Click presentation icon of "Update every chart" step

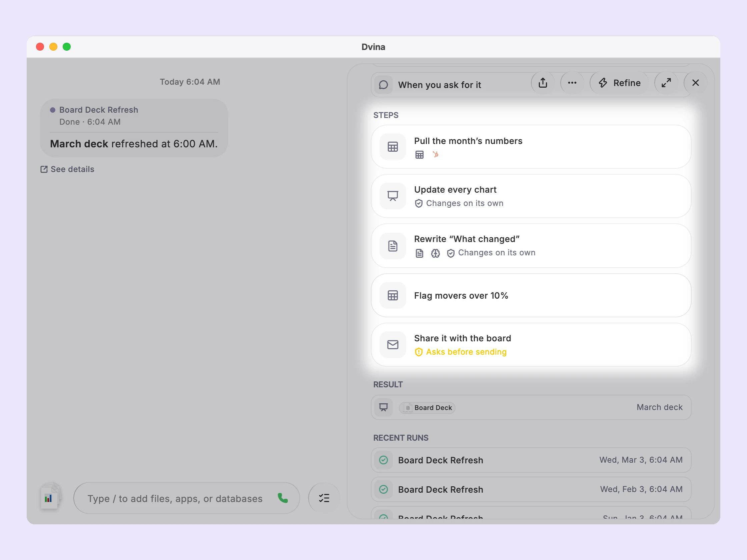point(393,196)
